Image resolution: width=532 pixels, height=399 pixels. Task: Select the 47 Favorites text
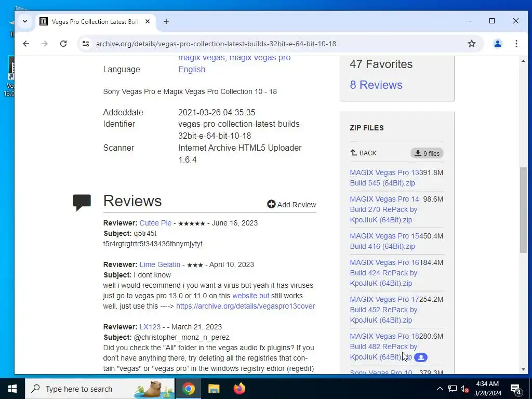[381, 64]
